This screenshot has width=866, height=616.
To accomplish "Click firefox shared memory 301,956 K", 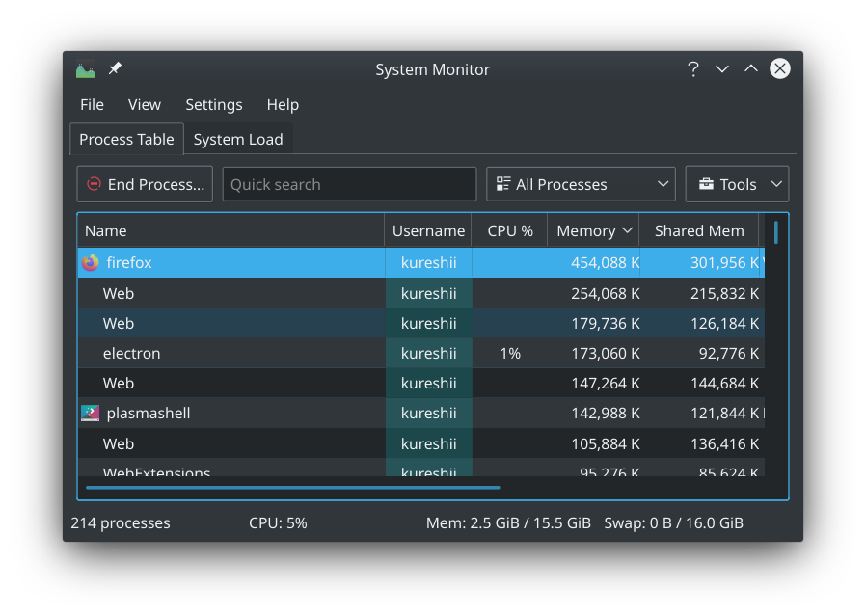I will pyautogui.click(x=724, y=263).
